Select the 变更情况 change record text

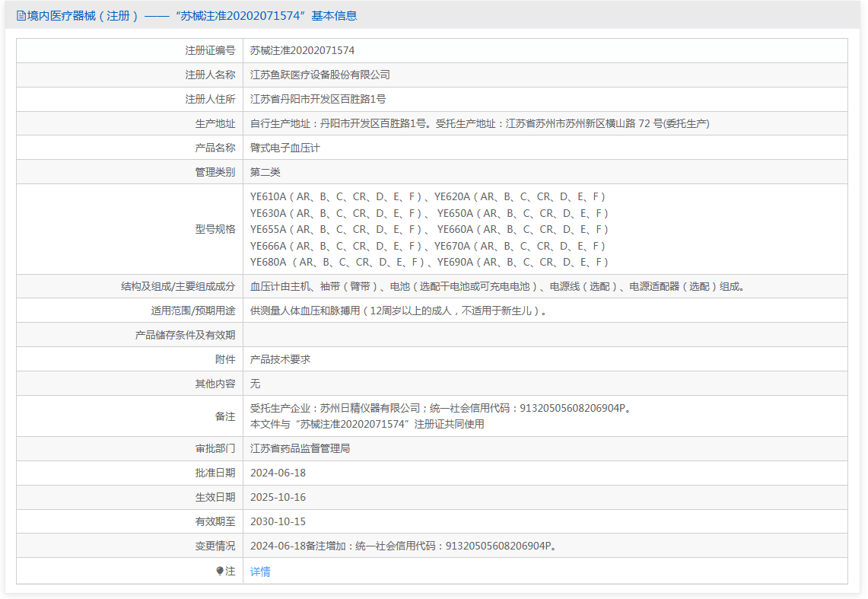[404, 546]
